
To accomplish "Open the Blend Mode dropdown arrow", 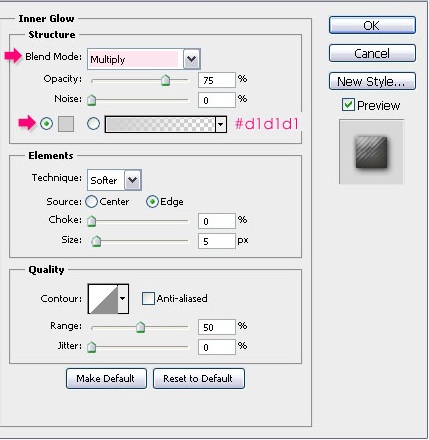I will [191, 59].
